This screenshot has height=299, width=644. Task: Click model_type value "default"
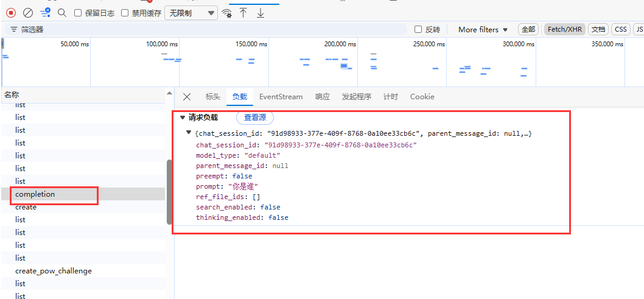tap(262, 156)
